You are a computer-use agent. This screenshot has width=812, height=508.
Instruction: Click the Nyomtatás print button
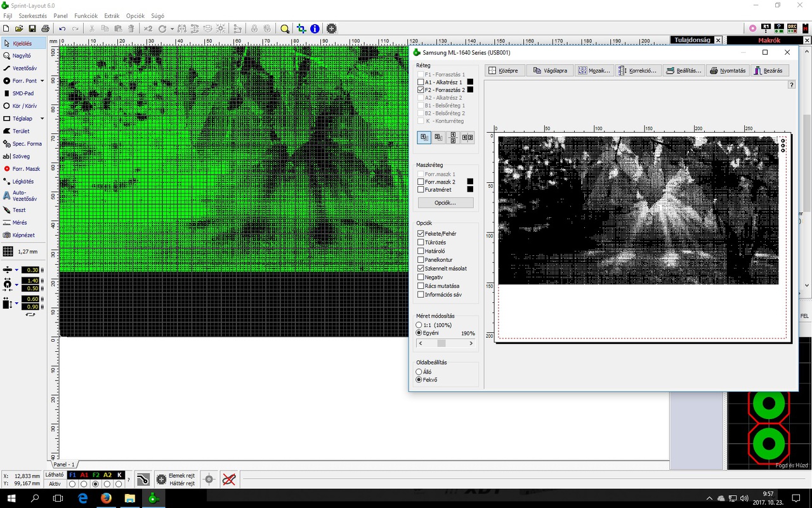pos(728,70)
